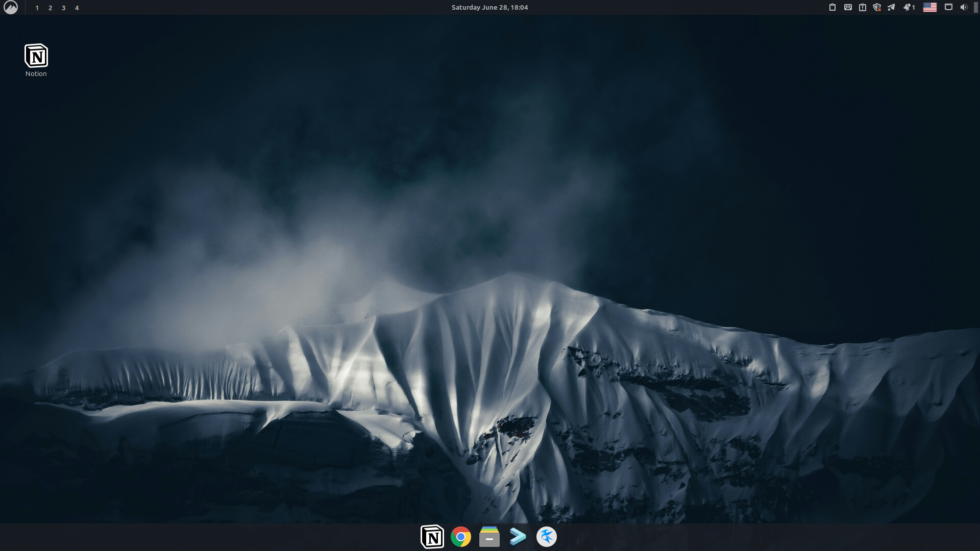Viewport: 980px width, 551px height.
Task: Open Notion from the desktop shortcut
Action: point(36,56)
